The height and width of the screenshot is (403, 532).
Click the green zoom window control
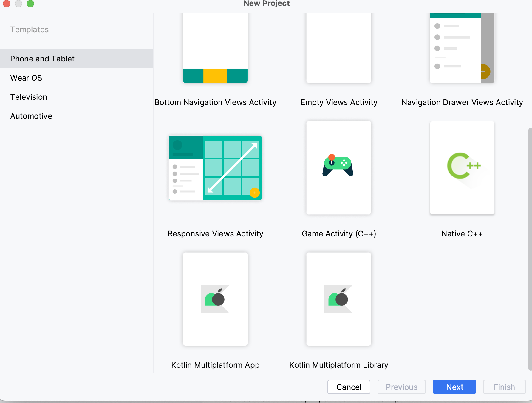pos(30,4)
